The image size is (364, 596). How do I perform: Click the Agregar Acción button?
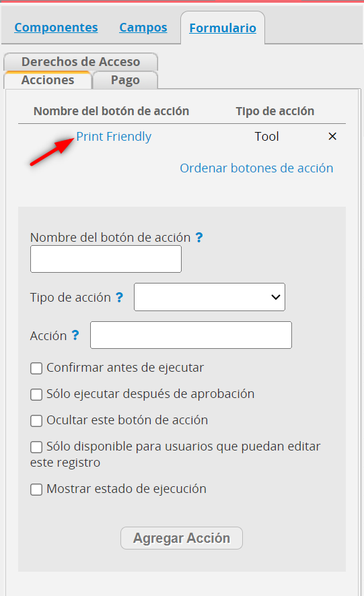pos(182,538)
